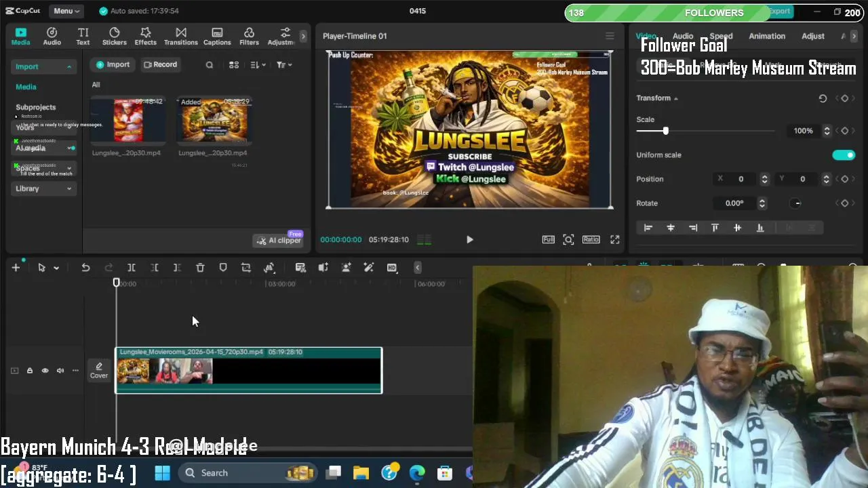Reset the Transform settings
Image resolution: width=868 pixels, height=488 pixels.
(x=823, y=98)
